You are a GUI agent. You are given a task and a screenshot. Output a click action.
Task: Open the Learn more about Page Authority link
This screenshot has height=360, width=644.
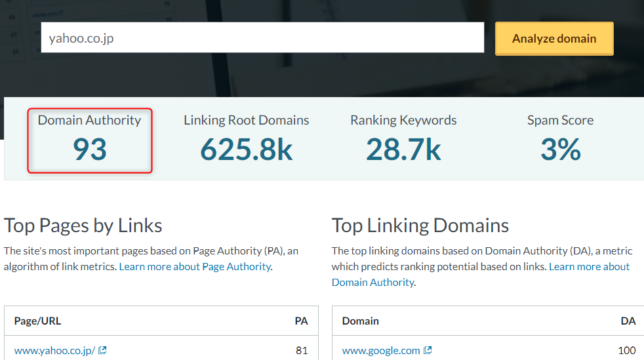195,266
